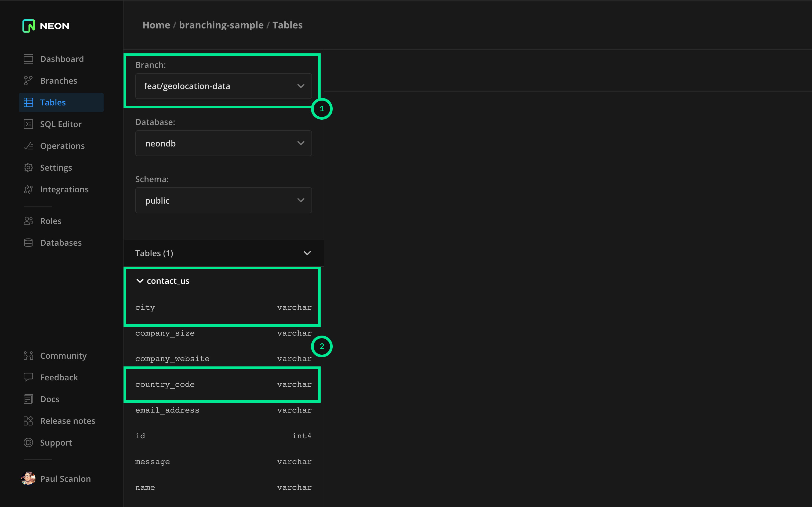This screenshot has height=507, width=812.
Task: Click the Neon logo icon
Action: (x=28, y=26)
